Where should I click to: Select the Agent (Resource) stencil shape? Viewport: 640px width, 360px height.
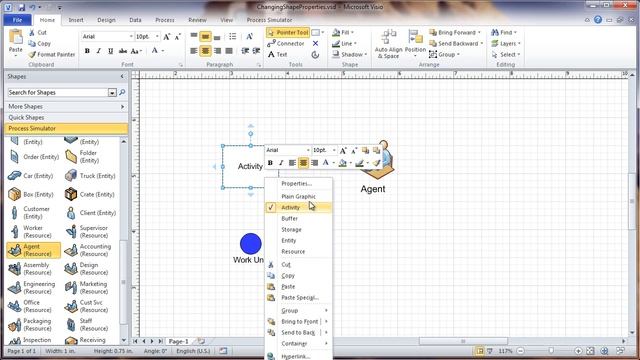tap(34, 250)
